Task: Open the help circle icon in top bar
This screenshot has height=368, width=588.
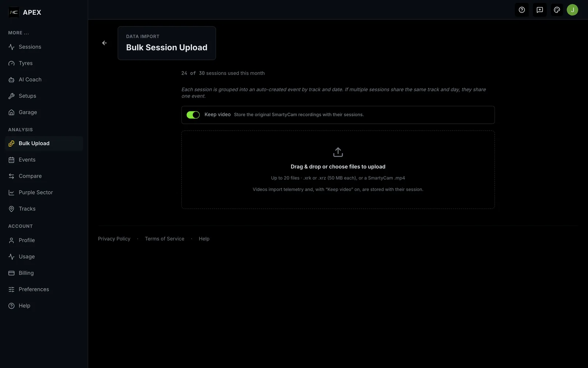Action: (522, 10)
